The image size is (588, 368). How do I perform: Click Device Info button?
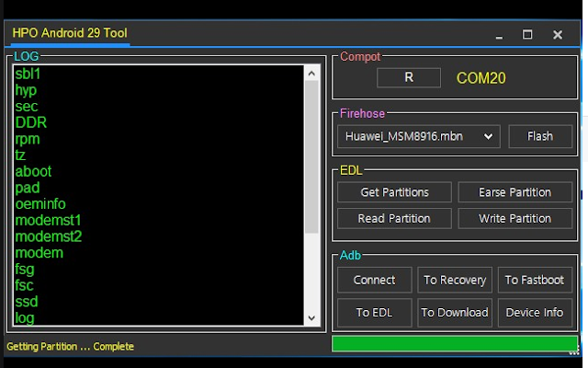tap(535, 313)
